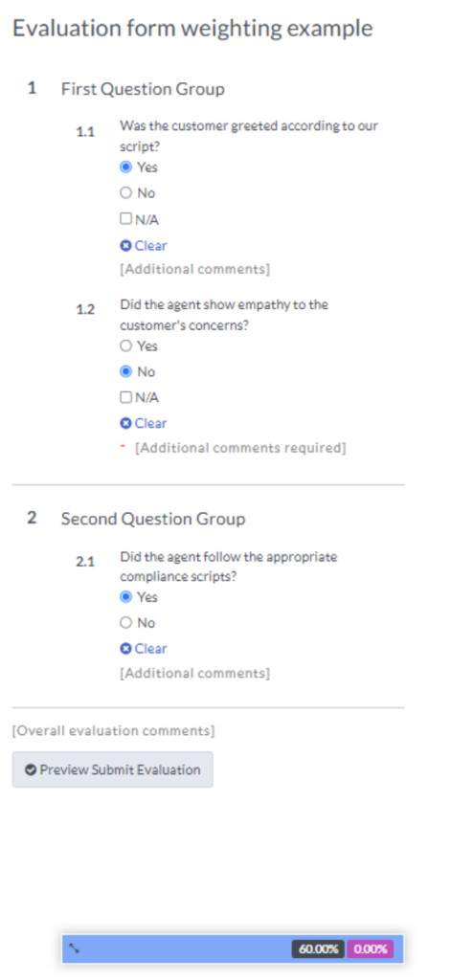Select Yes for agent empathy question
Screen dimensions: 451x980
(x=125, y=345)
